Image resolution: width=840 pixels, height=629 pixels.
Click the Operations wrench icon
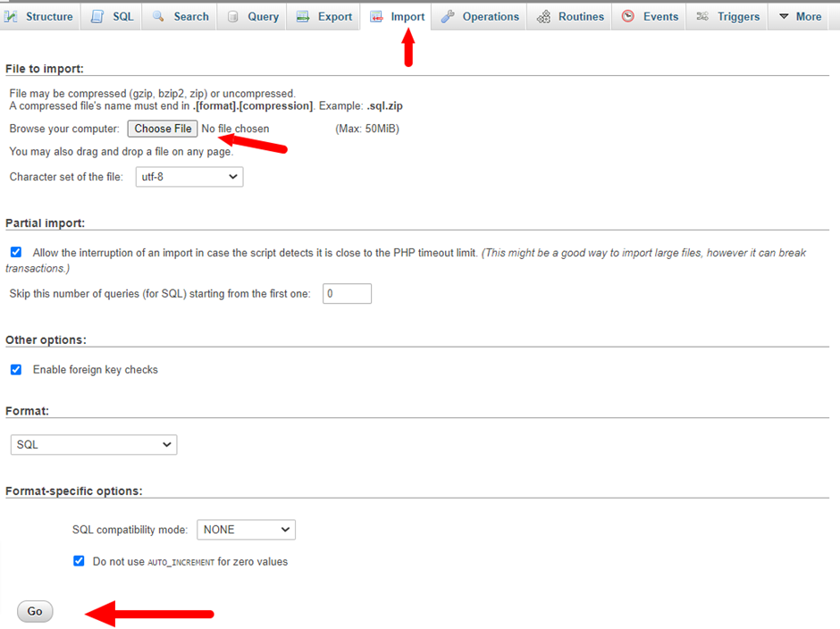(x=448, y=17)
